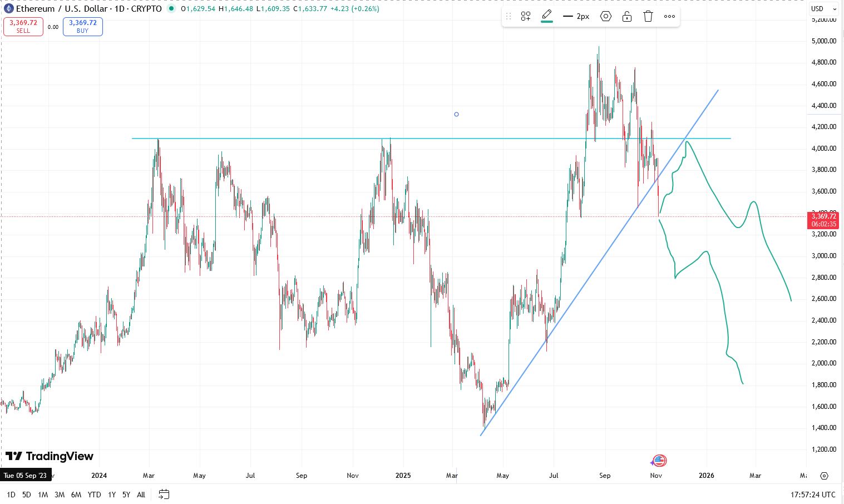The width and height of the screenshot is (844, 504).
Task: Click the SELL 3,369.72 button
Action: point(23,26)
